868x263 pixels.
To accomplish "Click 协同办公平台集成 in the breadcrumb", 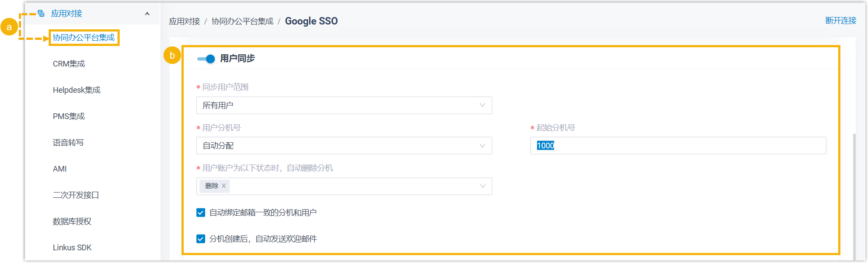I will [242, 21].
